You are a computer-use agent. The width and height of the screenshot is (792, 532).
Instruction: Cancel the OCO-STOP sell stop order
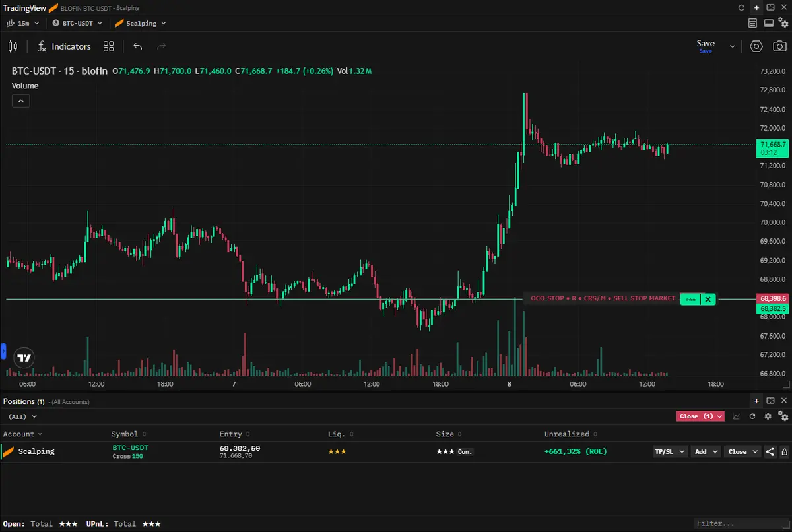[x=708, y=299]
